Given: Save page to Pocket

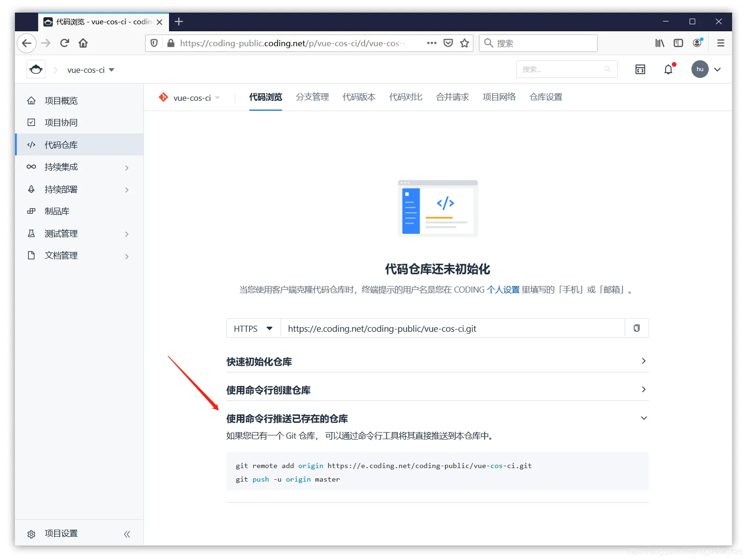Looking at the screenshot, I should point(448,43).
